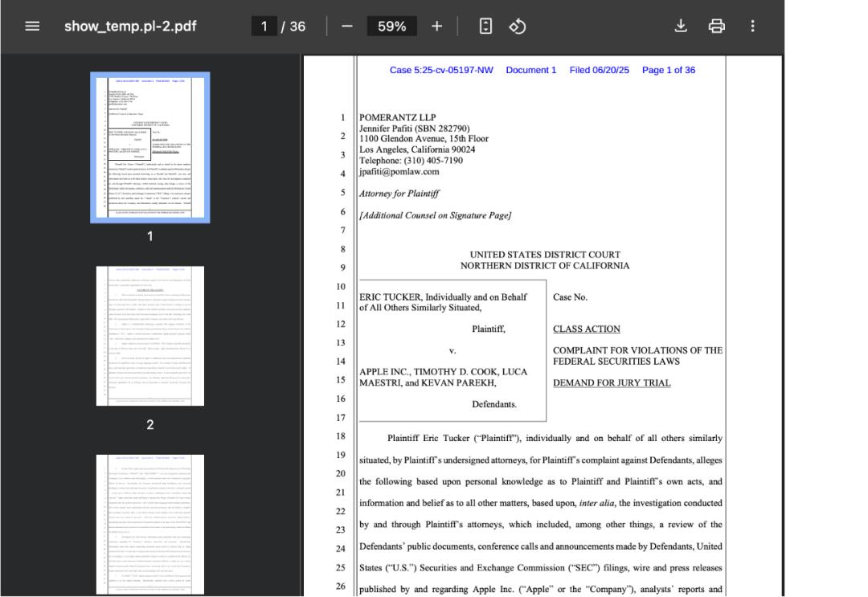Rotate the document counterclockwise

(517, 26)
